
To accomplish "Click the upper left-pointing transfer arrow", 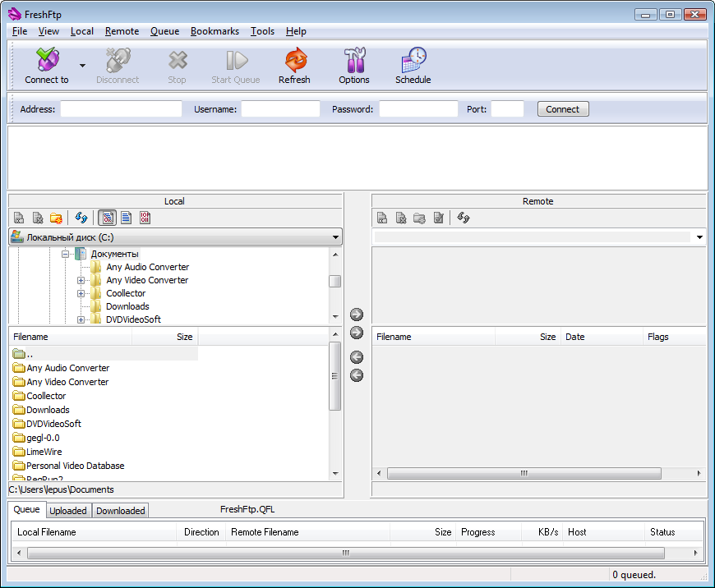I will coord(357,357).
